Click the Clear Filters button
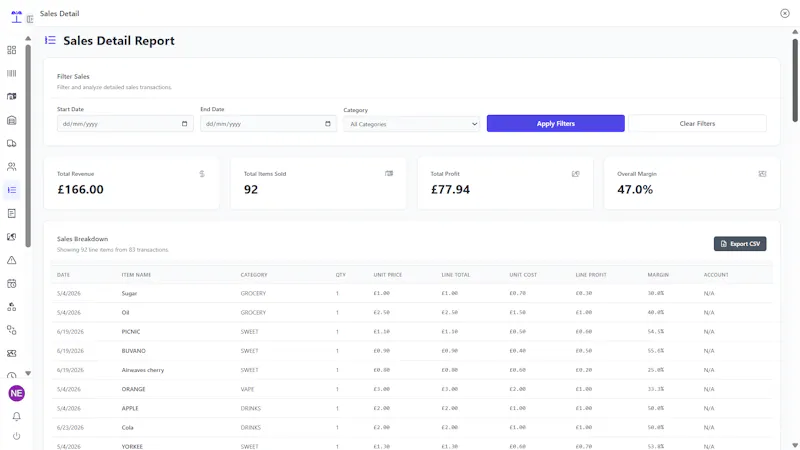Image resolution: width=800 pixels, height=450 pixels. click(x=697, y=123)
